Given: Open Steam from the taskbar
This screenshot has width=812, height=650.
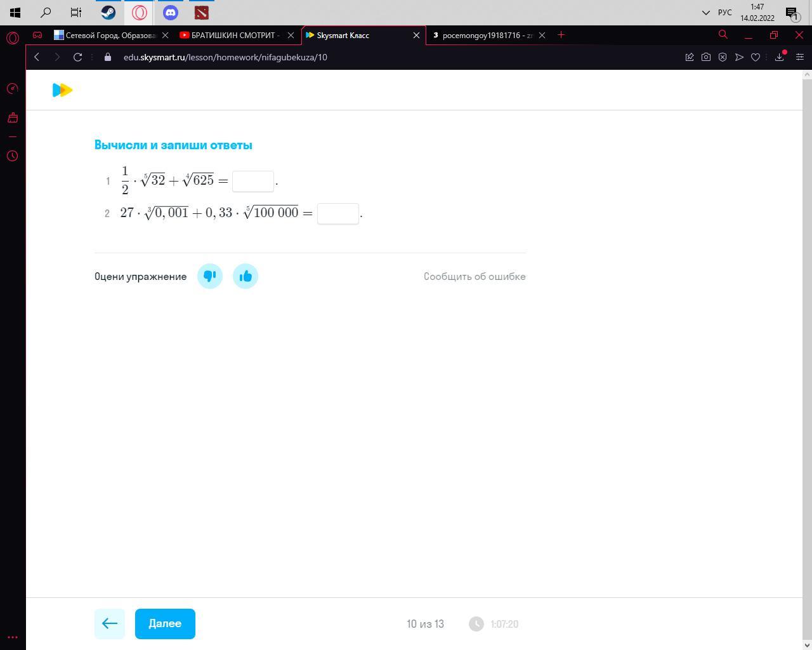Looking at the screenshot, I should coord(108,12).
